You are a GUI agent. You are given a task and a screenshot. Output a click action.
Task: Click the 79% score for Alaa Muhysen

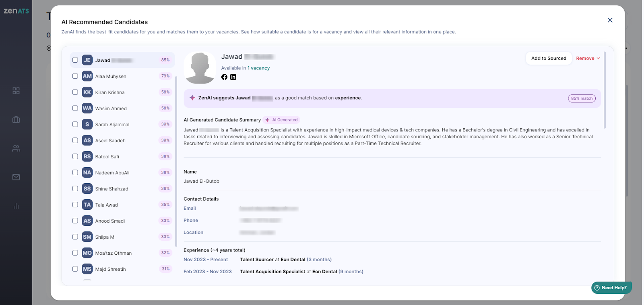pos(165,76)
